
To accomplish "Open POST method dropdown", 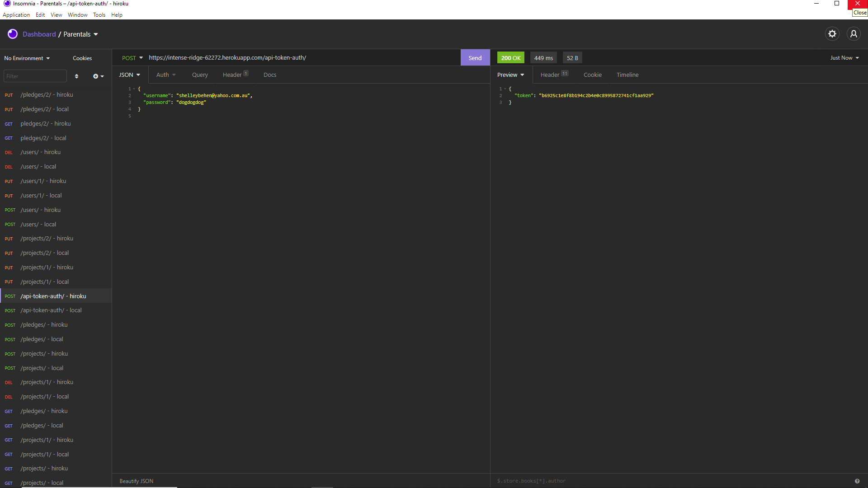I will [x=132, y=58].
